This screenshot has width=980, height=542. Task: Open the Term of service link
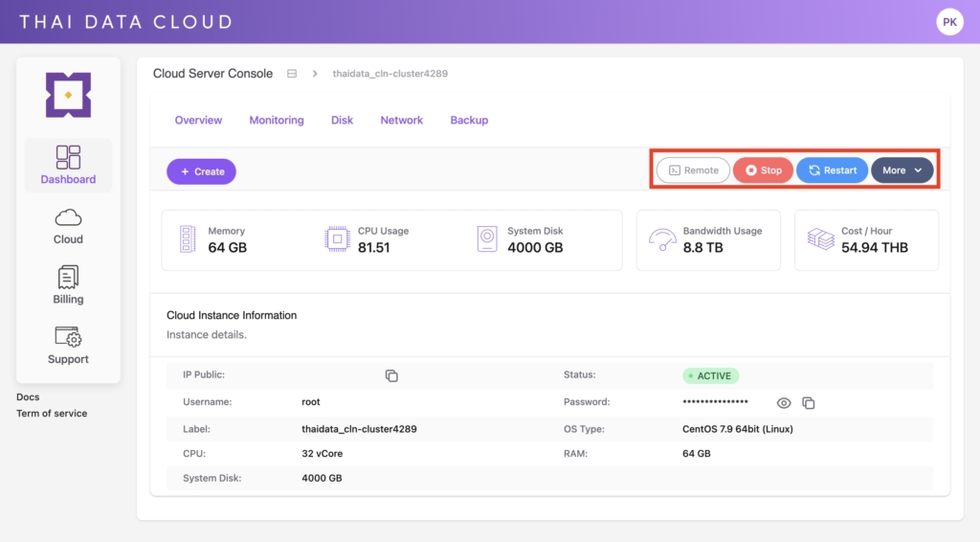(52, 414)
